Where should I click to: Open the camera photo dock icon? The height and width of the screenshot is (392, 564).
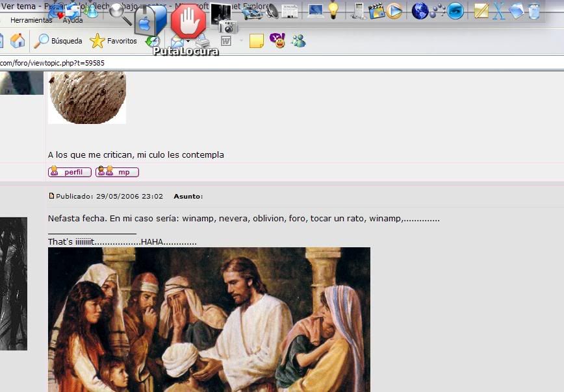point(224,19)
